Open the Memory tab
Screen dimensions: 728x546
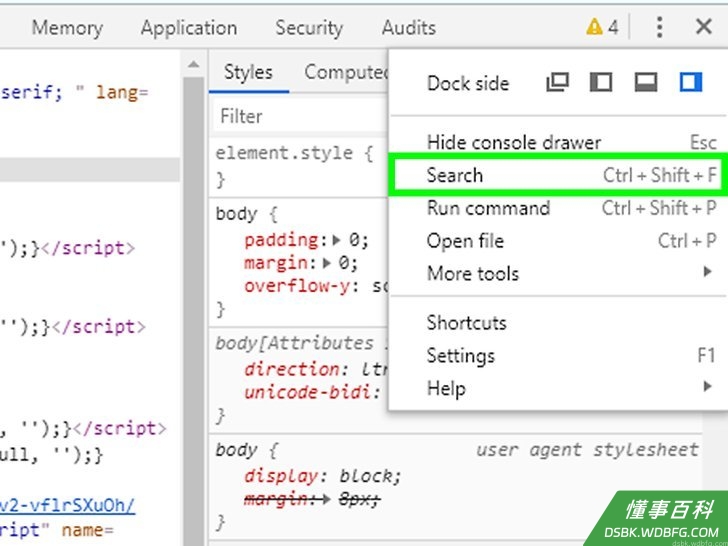click(67, 28)
